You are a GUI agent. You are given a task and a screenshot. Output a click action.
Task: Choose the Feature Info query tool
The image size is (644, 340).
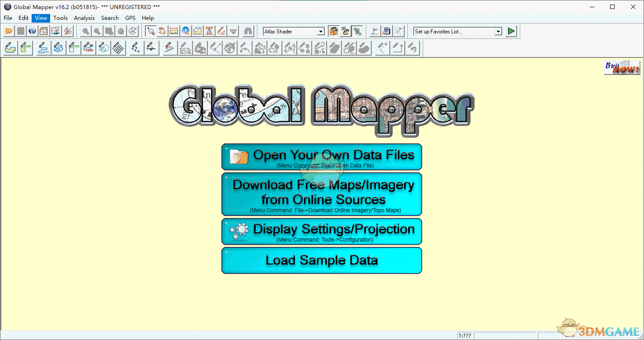(185, 31)
